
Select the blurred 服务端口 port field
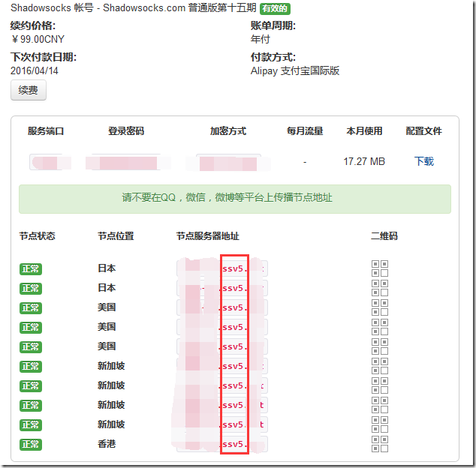click(50, 162)
